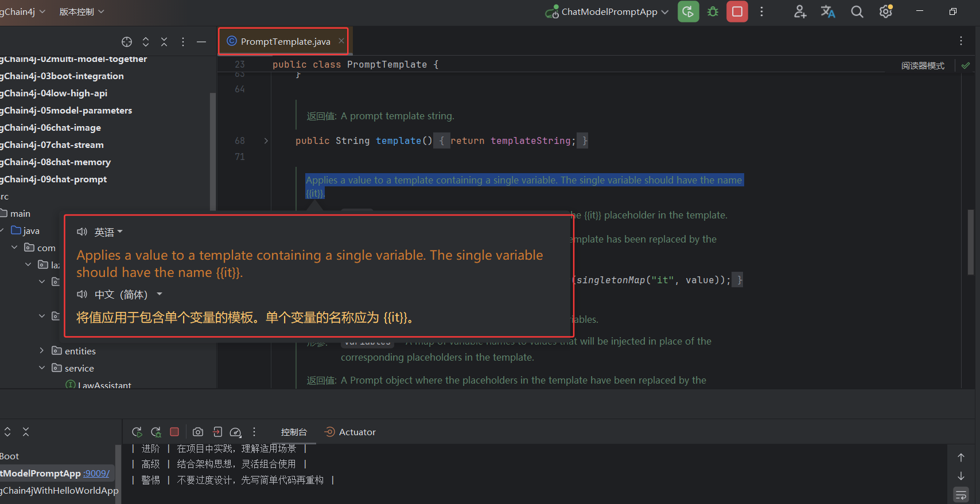Locate opened file with the crosshair icon

127,42
